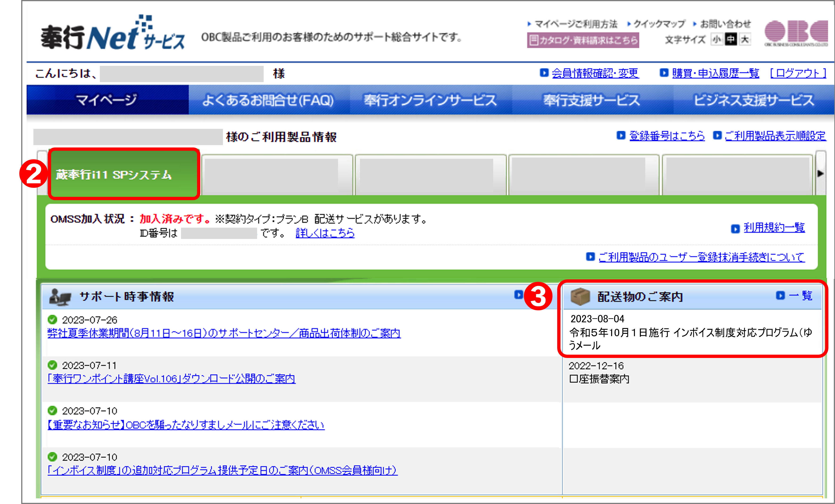The width and height of the screenshot is (835, 504).
Task: Click the 奉行Netサービス logo
Action: click(x=113, y=33)
